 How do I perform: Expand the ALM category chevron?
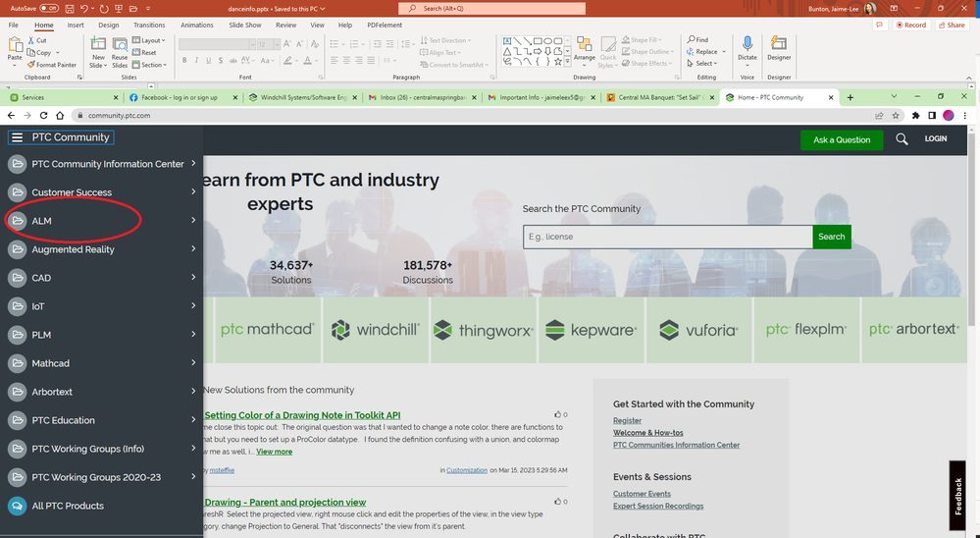pyautogui.click(x=193, y=221)
